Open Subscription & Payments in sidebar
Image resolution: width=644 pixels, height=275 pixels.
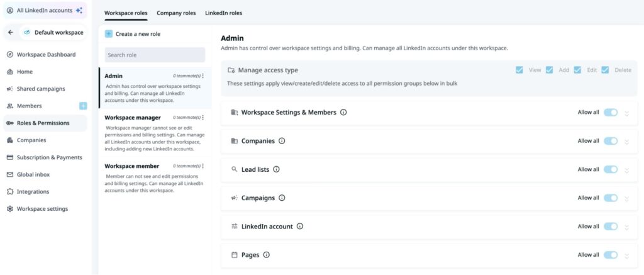(x=49, y=157)
